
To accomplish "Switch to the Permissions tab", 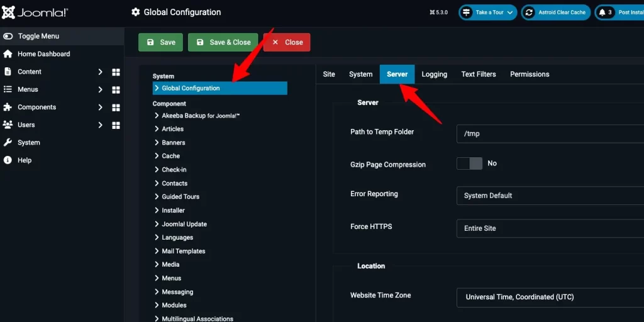I will click(530, 74).
